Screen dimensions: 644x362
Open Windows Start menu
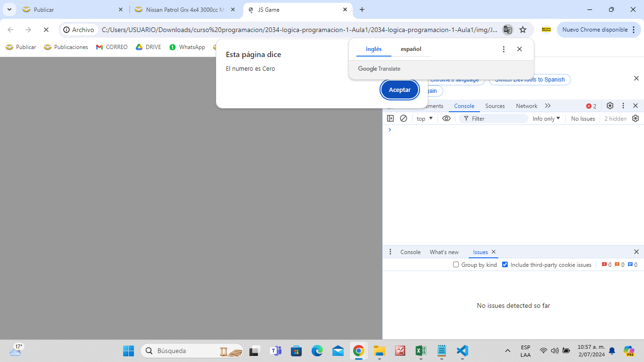pyautogui.click(x=128, y=351)
